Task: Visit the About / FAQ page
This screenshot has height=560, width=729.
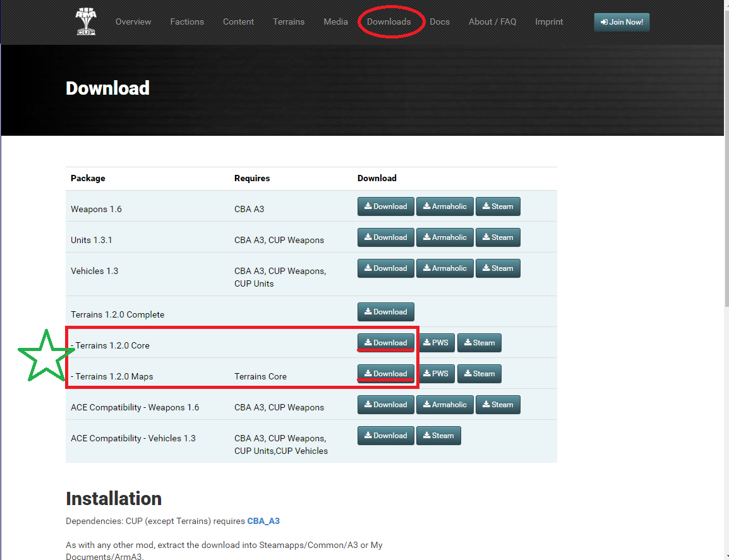Action: tap(492, 22)
